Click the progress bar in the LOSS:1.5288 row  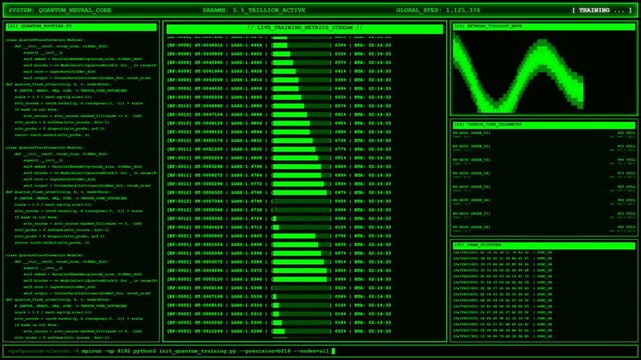coord(301,331)
